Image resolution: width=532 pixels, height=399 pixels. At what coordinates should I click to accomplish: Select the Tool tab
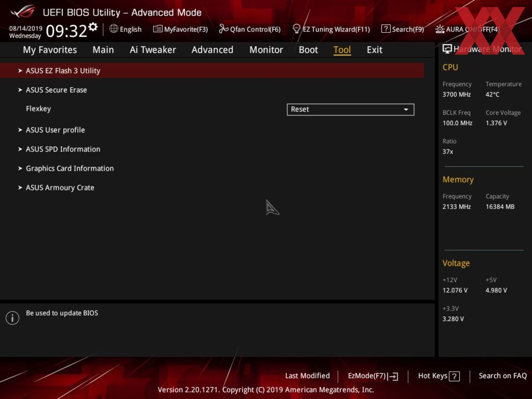342,50
